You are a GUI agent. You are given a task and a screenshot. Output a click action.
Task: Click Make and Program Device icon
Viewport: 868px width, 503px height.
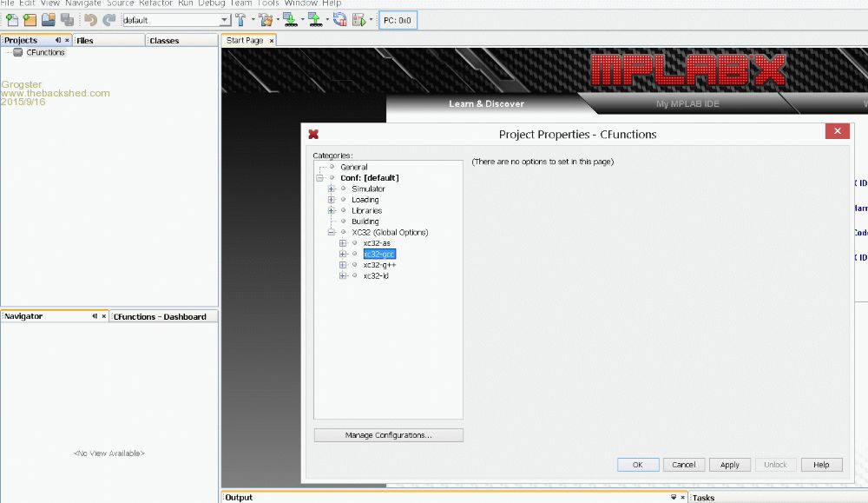[289, 19]
